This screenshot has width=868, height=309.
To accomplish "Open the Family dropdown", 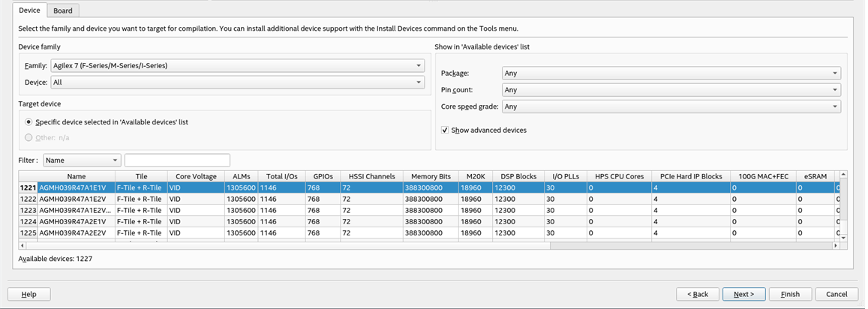I will click(x=237, y=66).
